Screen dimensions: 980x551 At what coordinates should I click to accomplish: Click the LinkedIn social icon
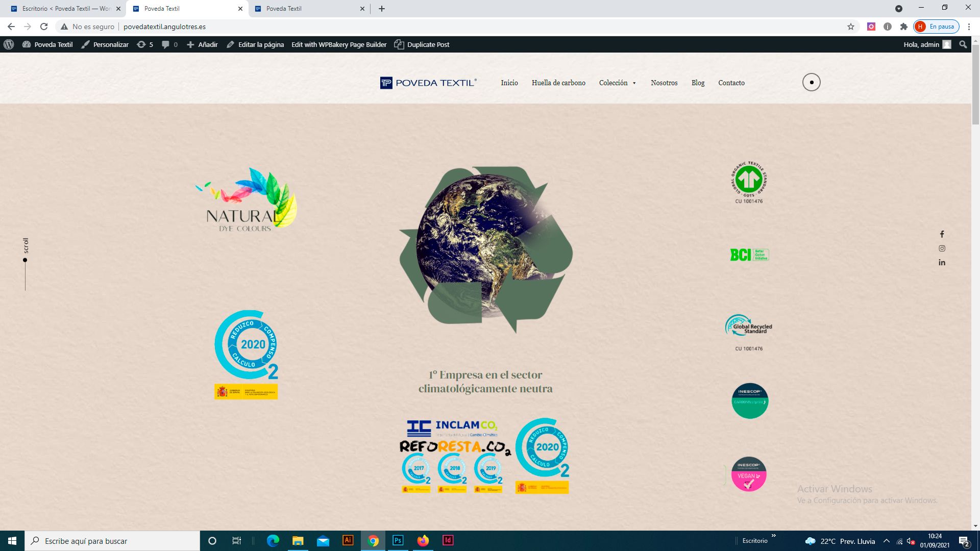(x=942, y=262)
